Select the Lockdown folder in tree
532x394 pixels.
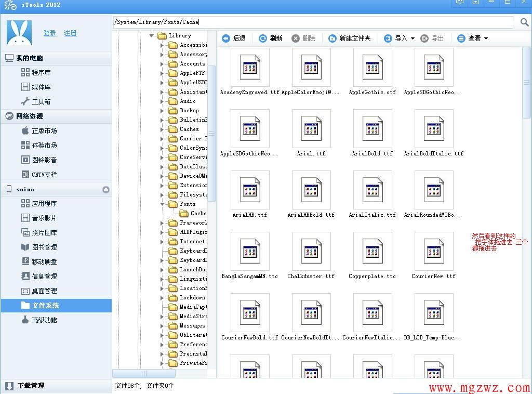click(187, 298)
